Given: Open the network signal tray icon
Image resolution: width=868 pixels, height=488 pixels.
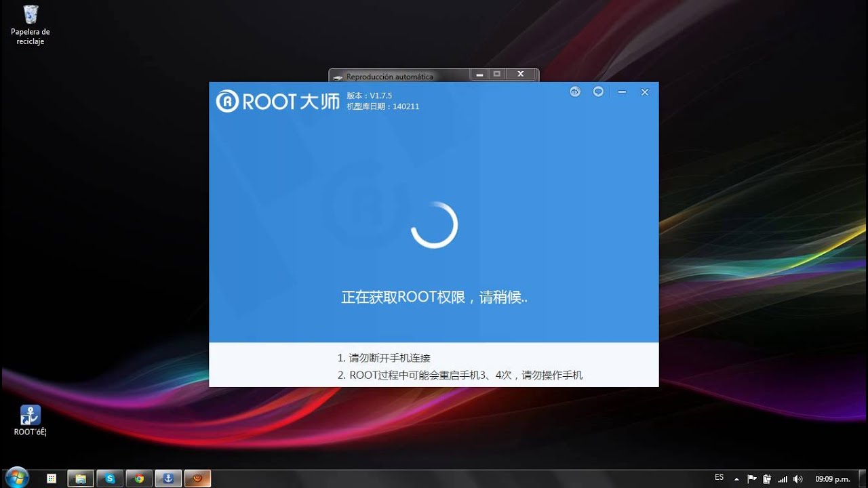Looking at the screenshot, I should point(783,479).
